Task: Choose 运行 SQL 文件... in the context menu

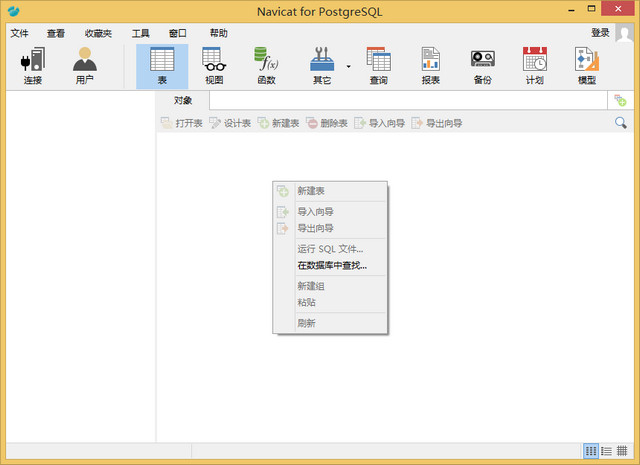Action: click(330, 249)
